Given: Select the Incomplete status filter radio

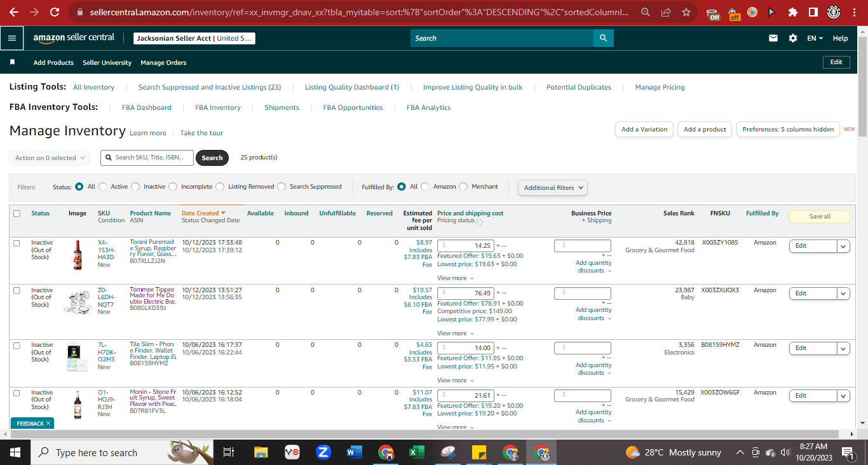Looking at the screenshot, I should pos(172,187).
